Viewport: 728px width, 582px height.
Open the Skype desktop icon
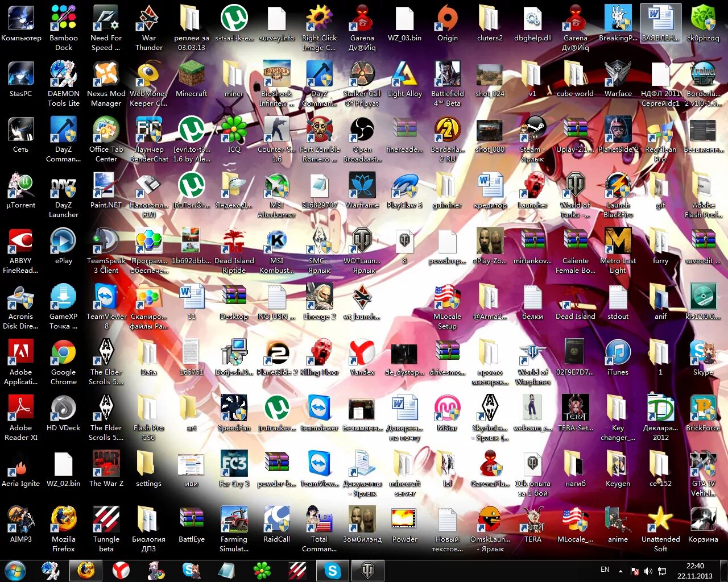704,357
